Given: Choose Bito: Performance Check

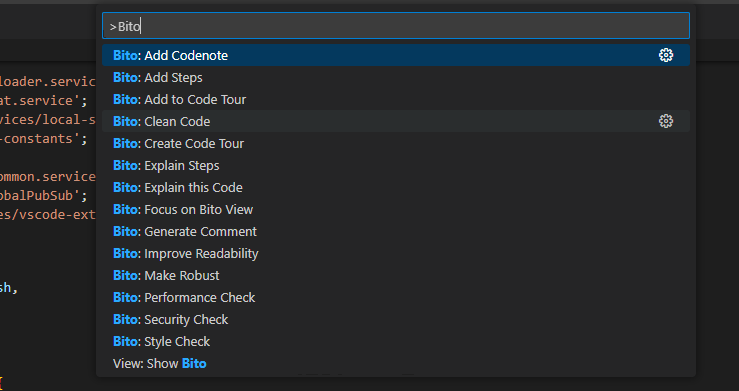Looking at the screenshot, I should pos(396,297).
